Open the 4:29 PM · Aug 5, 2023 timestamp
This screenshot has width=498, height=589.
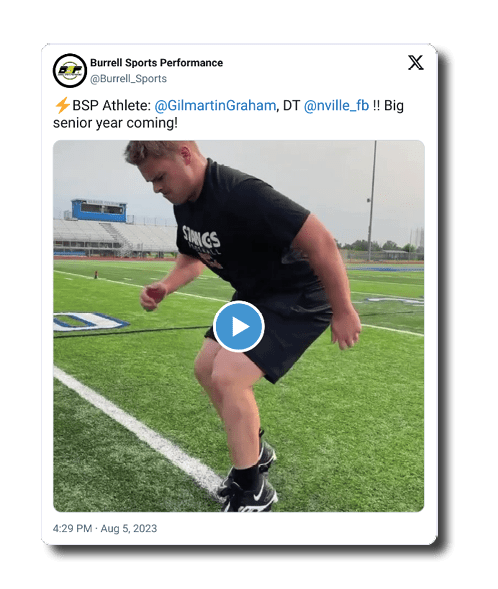105,529
